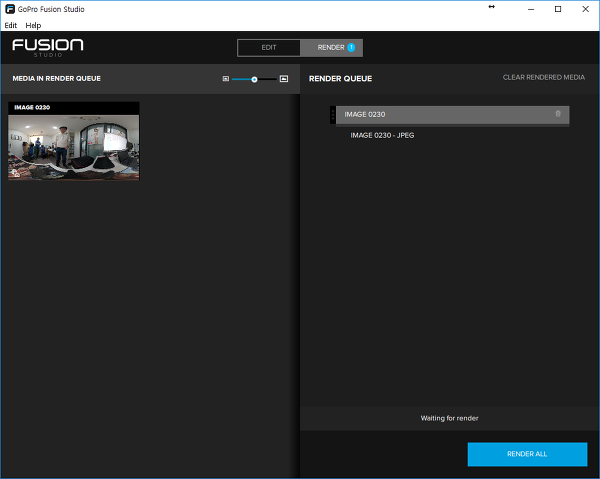
Task: Open the Help menu
Action: pos(33,25)
